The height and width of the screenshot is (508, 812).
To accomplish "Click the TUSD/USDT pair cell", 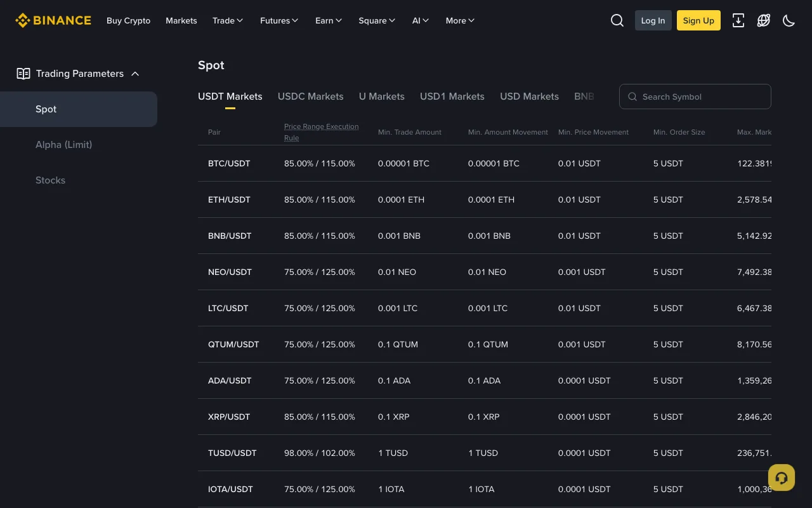I will (232, 453).
